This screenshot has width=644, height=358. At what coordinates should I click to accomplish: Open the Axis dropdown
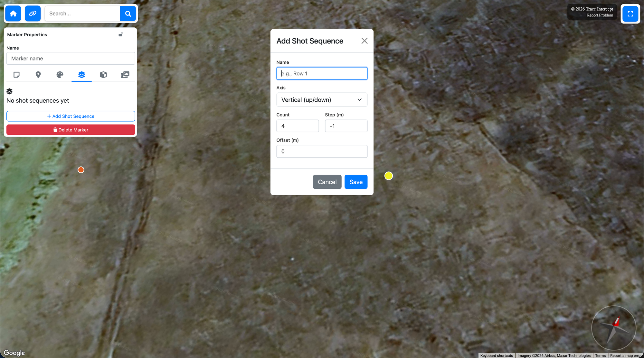(322, 100)
